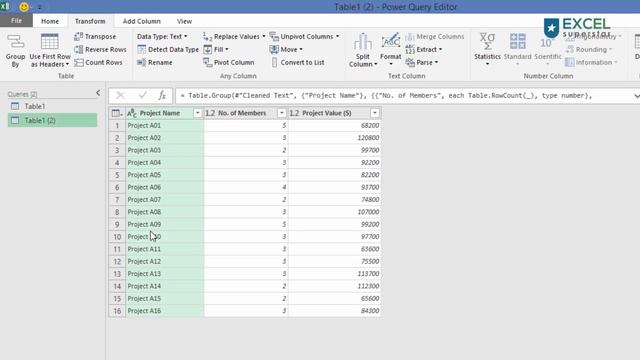Click the Parse icon
The height and width of the screenshot is (360, 640).
(x=410, y=62)
